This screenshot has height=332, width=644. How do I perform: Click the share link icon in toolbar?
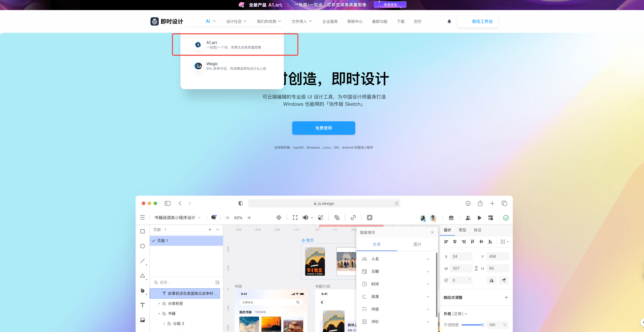point(353,217)
